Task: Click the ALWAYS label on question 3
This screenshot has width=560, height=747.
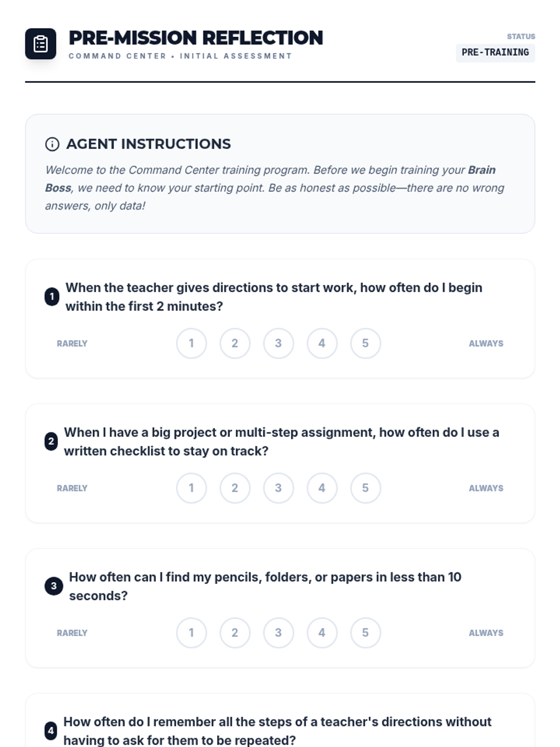Action: (486, 633)
